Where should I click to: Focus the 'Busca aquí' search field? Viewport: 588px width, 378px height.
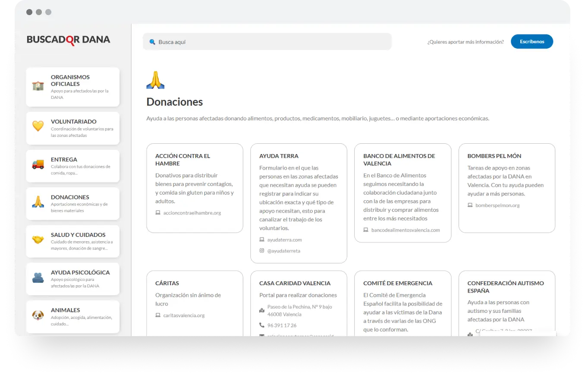pyautogui.click(x=267, y=42)
